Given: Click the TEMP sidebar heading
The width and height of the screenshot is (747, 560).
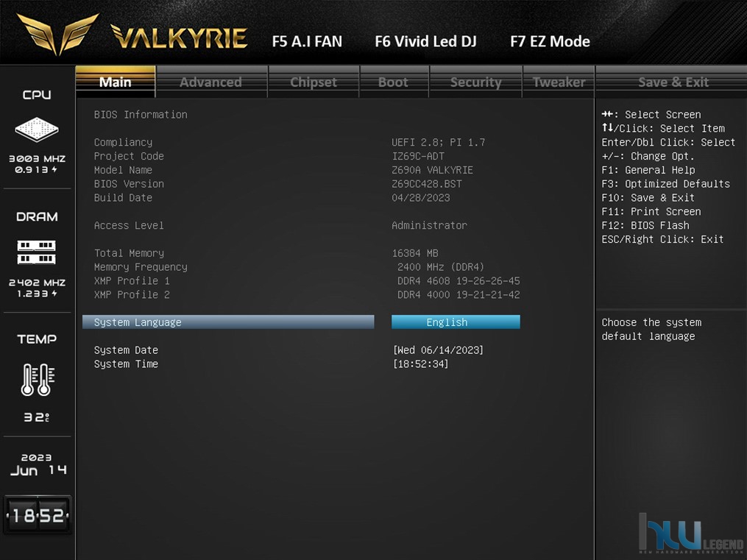Looking at the screenshot, I should (x=37, y=339).
